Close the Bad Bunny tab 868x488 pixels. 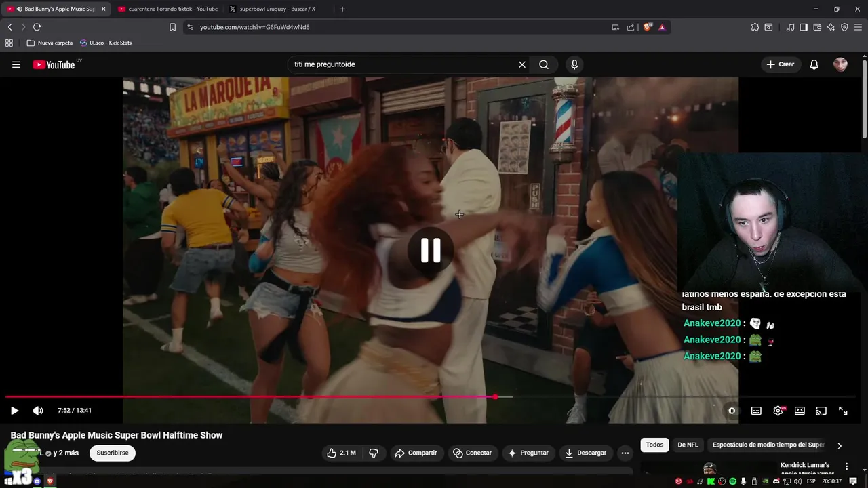pyautogui.click(x=104, y=9)
